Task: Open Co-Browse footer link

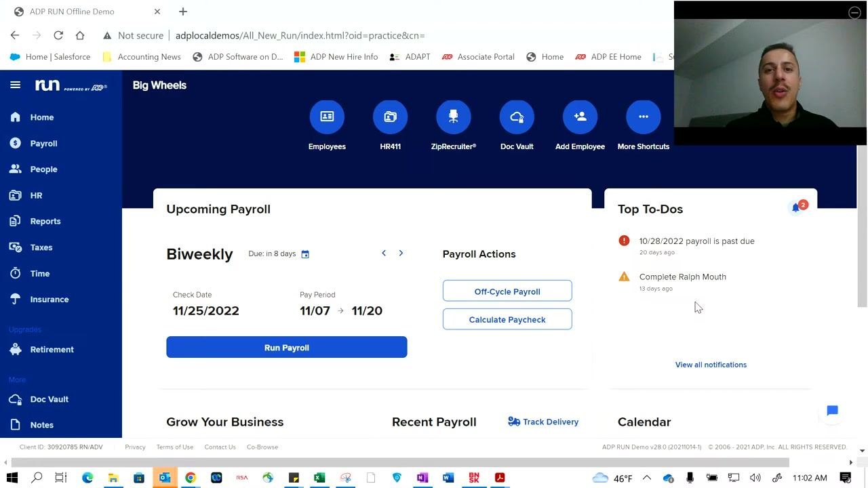Action: point(262,447)
